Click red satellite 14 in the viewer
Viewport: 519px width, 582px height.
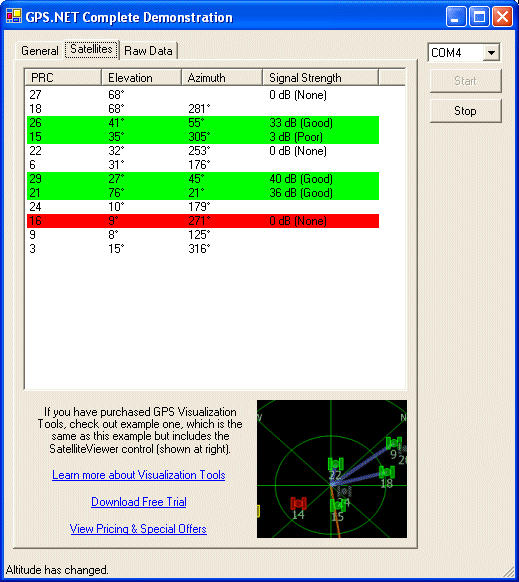(x=298, y=503)
